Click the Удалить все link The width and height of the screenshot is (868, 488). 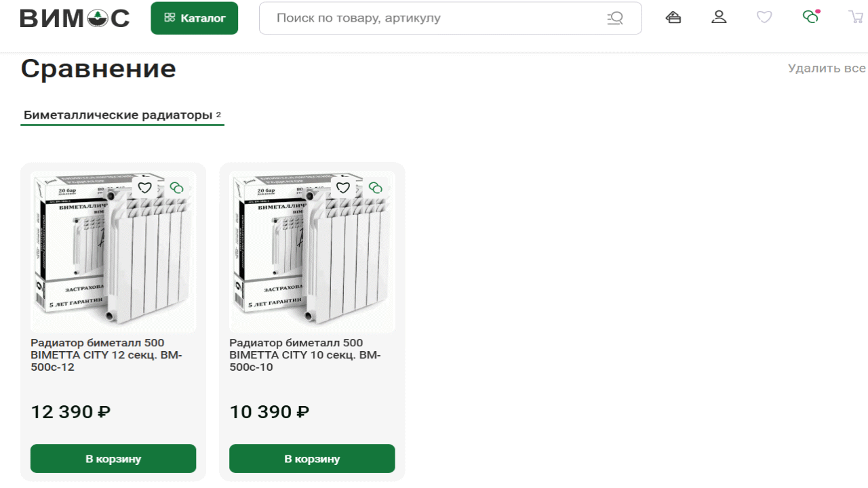(827, 68)
